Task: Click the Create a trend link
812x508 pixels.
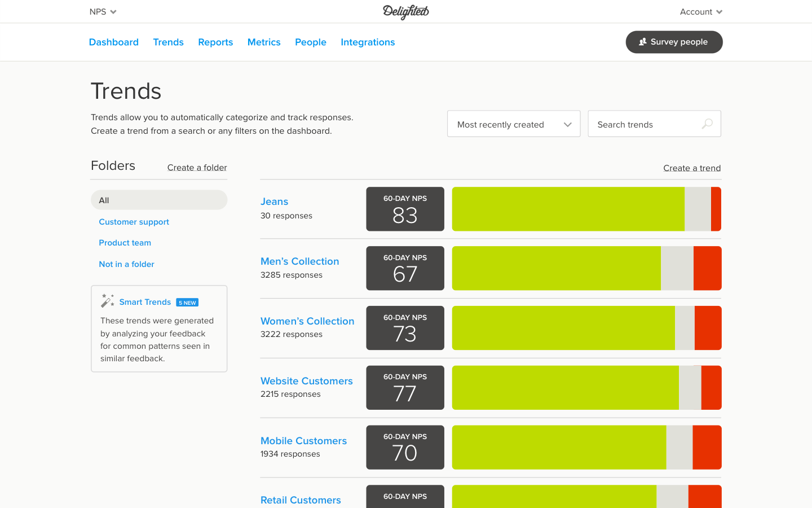Action: [x=691, y=168]
